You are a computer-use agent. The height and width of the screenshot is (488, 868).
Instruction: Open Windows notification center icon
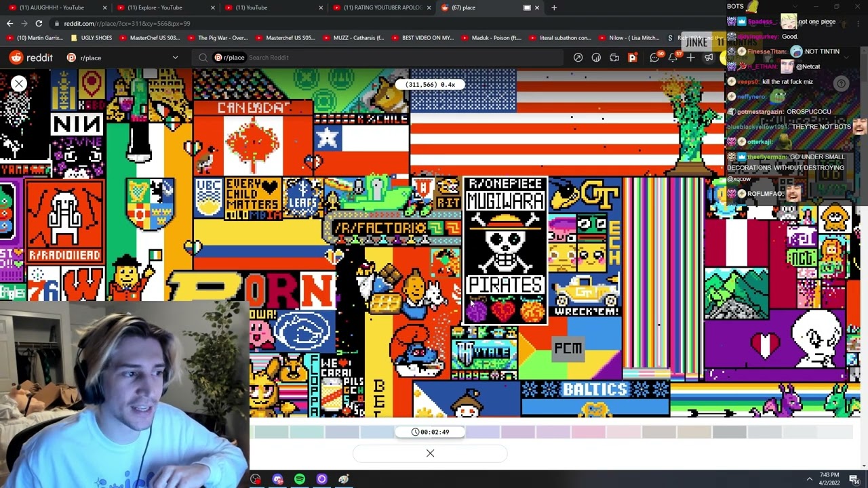click(x=854, y=479)
